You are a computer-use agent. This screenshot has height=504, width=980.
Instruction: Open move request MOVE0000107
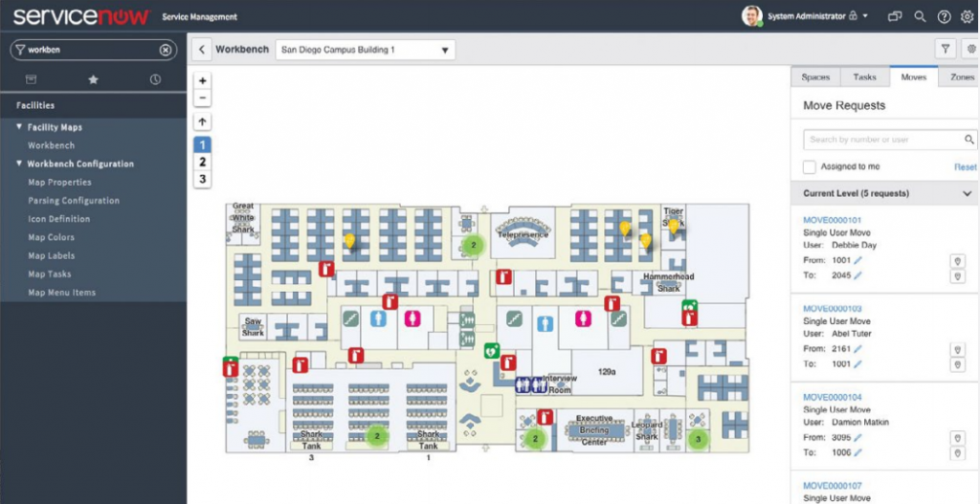click(x=832, y=485)
